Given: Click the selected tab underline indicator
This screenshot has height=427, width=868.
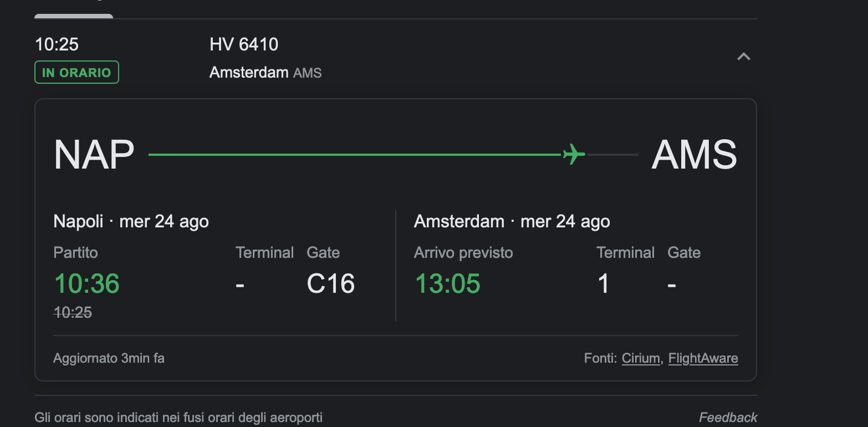Looking at the screenshot, I should pos(74,16).
